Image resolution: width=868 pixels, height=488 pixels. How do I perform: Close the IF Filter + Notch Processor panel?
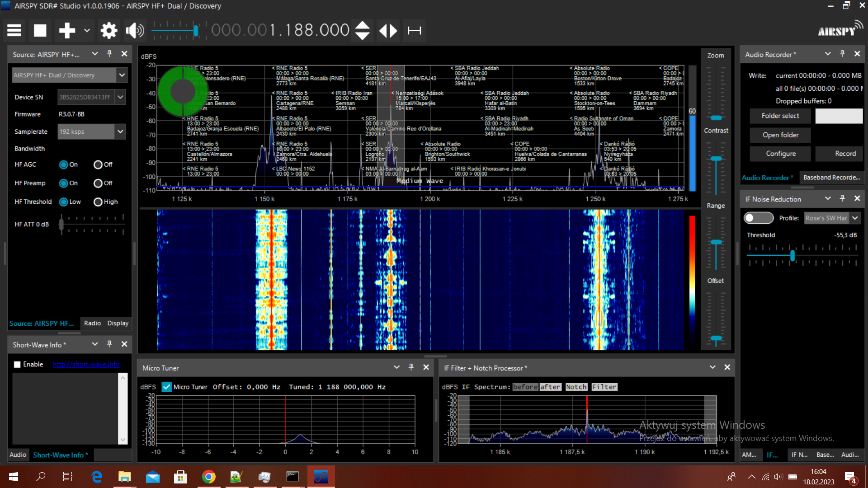point(727,367)
